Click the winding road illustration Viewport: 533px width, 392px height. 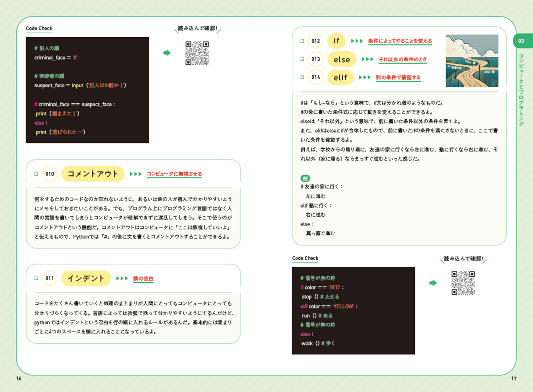coord(472,61)
